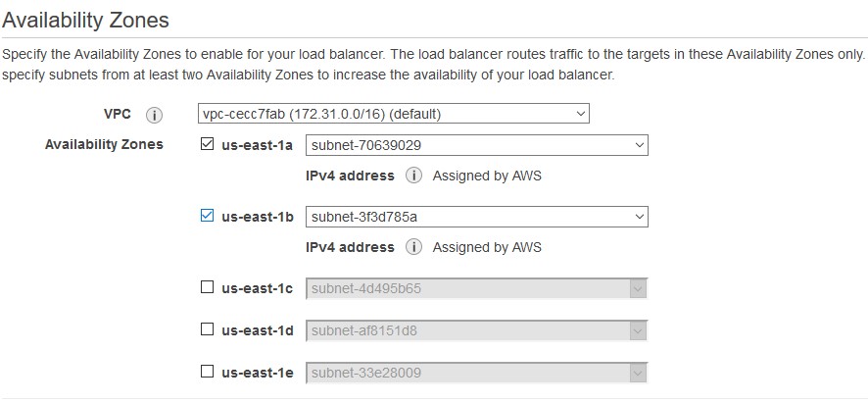
Task: Uncheck the us-east-1b availability zone
Action: click(207, 216)
